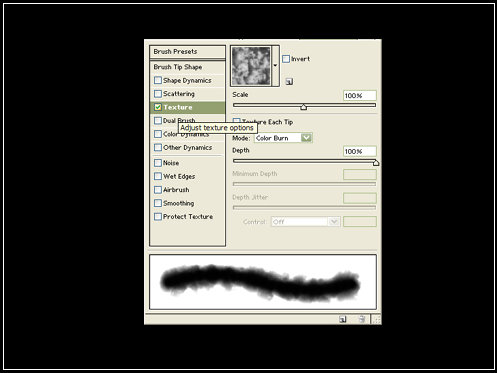Enable the Invert checkbox
The height and width of the screenshot is (373, 497).
286,59
